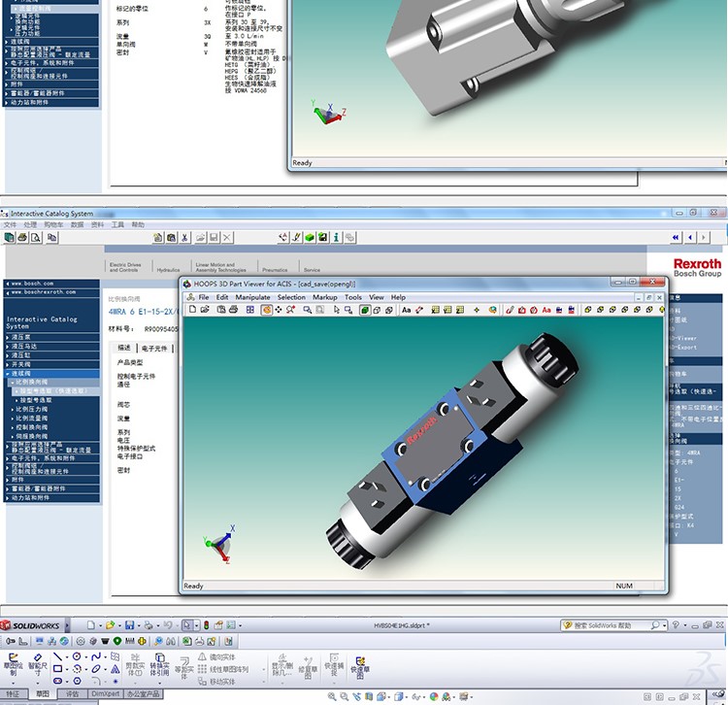Select the Spline sketch tool in SolidWorks
Screen dimensions: 728x705
click(96, 656)
